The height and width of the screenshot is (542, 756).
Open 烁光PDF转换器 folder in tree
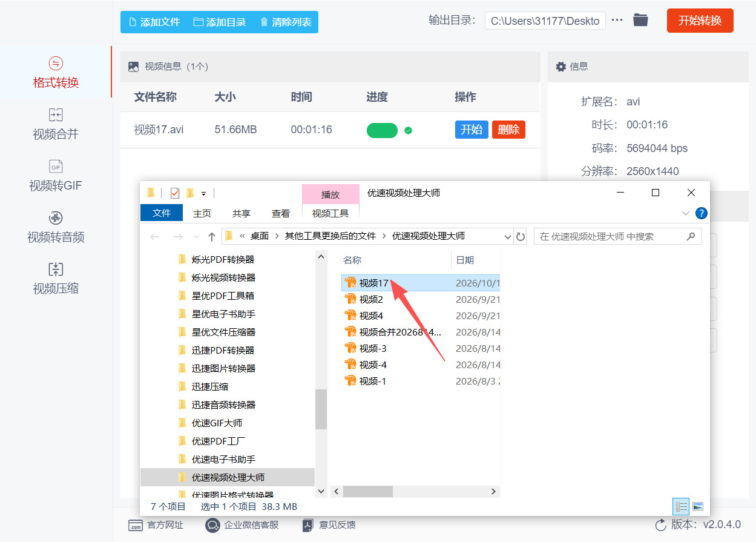[x=223, y=259]
